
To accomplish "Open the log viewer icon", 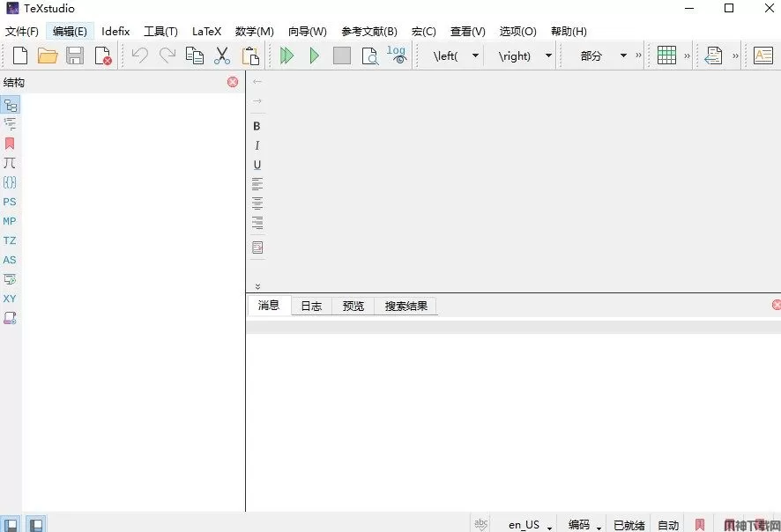I will tap(397, 55).
